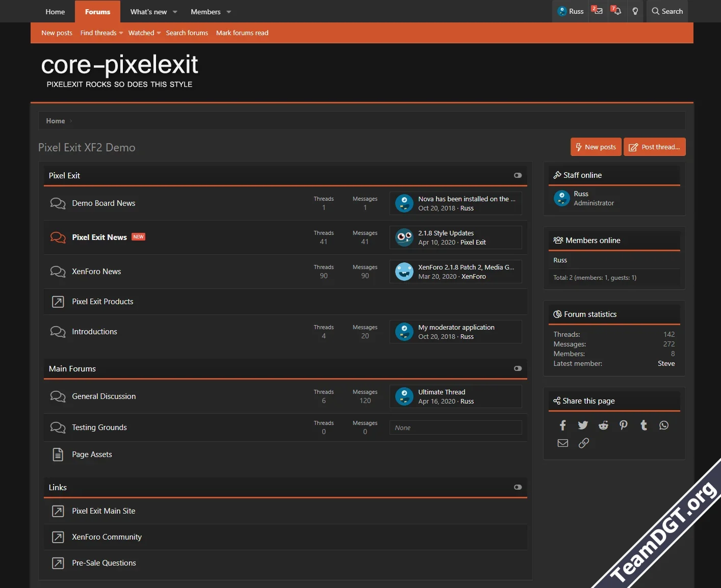Image resolution: width=721 pixels, height=588 pixels.
Task: Share page via Facebook icon
Action: [562, 425]
